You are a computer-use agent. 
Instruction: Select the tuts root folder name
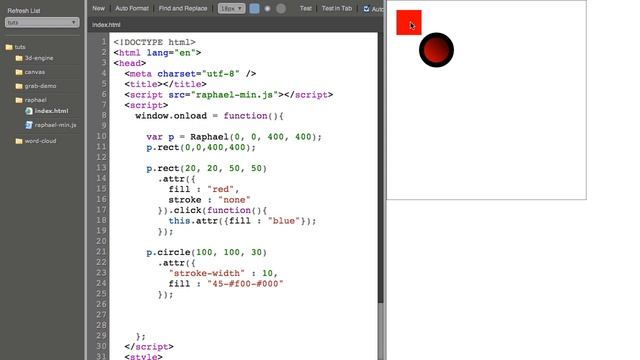(x=20, y=47)
